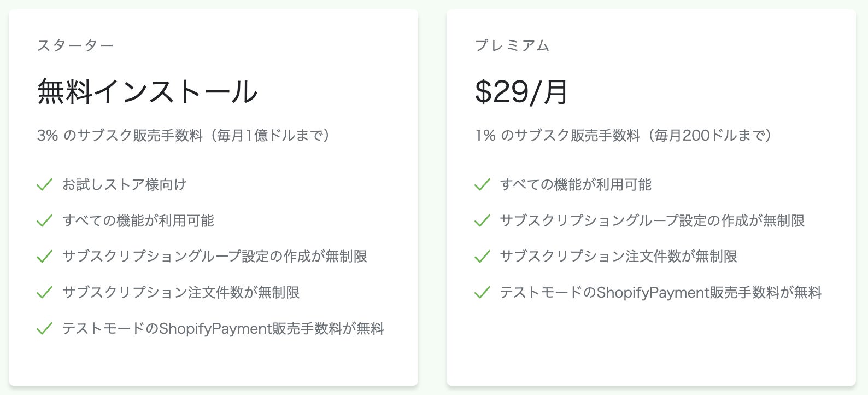Click お試しストア様向け feature text

tap(124, 185)
